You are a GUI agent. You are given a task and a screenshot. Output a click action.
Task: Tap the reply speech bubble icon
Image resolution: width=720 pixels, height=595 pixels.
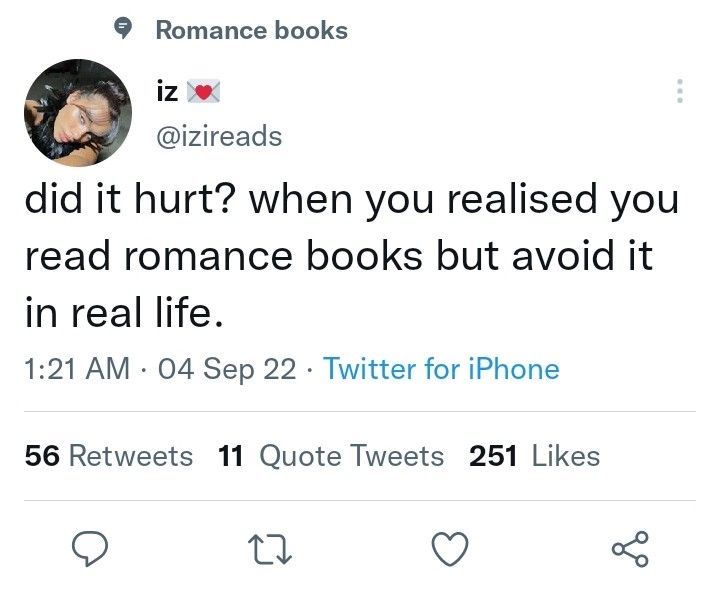[90, 548]
